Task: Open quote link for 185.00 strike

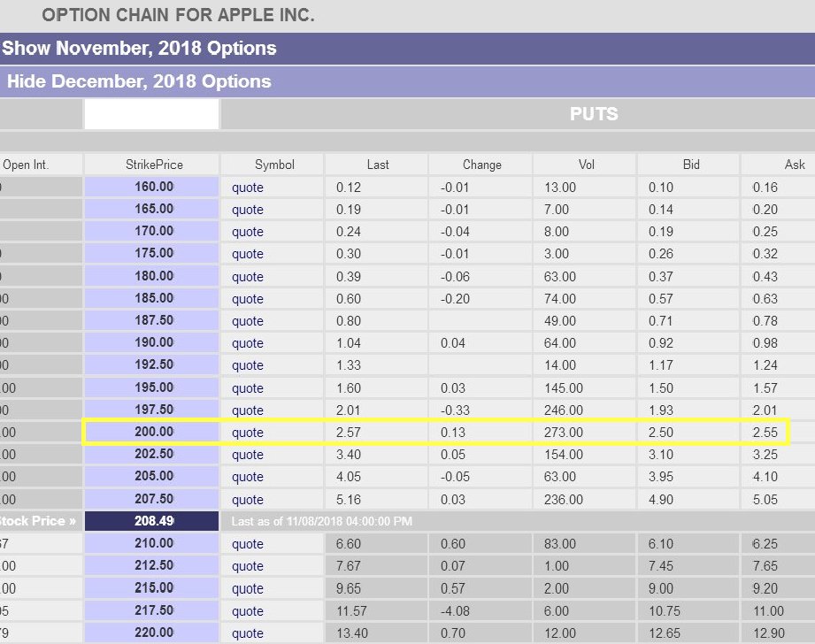Action: [x=248, y=299]
